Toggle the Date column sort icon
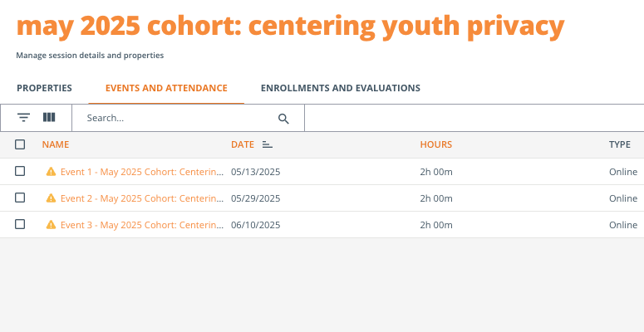Image resolution: width=644 pixels, height=332 pixels. click(268, 144)
